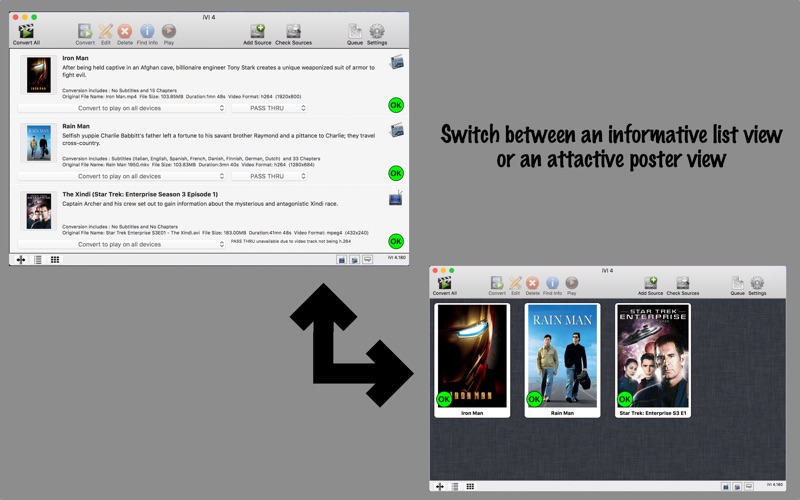Viewport: 800px width, 500px height.
Task: Click the green OK badge for the Iron Man row
Action: coord(396,105)
